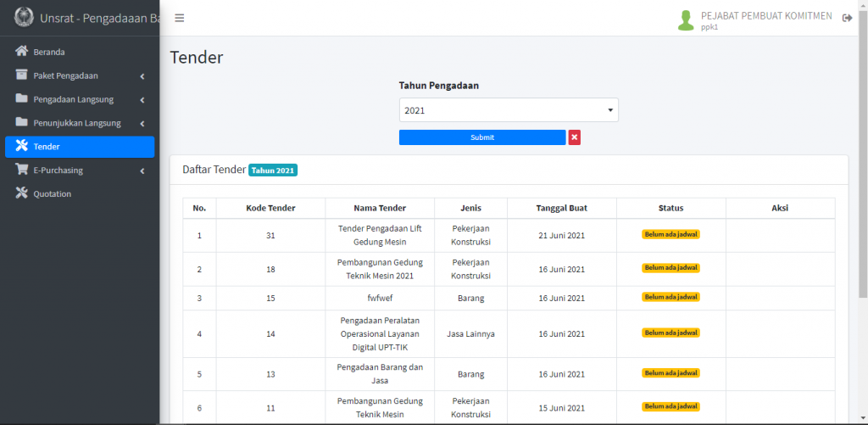This screenshot has height=425, width=868.
Task: Click the Unsrat logo emblem
Action: pyautogui.click(x=25, y=18)
